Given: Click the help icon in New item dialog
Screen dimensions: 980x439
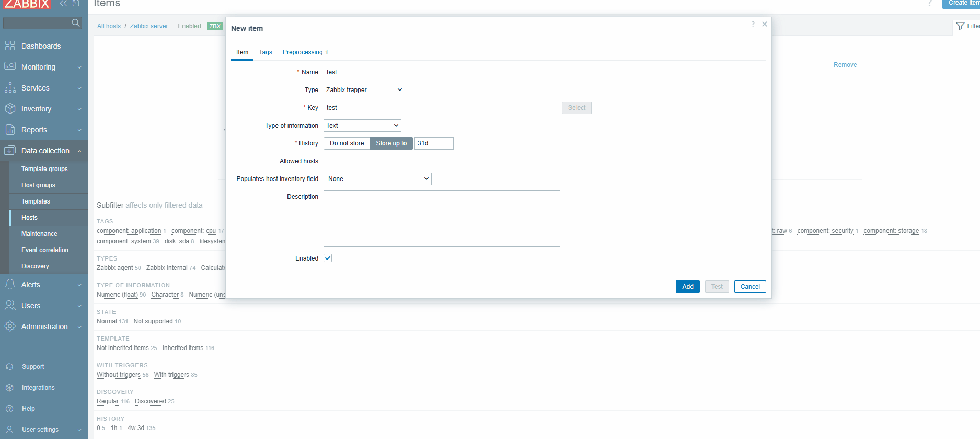Looking at the screenshot, I should 753,24.
